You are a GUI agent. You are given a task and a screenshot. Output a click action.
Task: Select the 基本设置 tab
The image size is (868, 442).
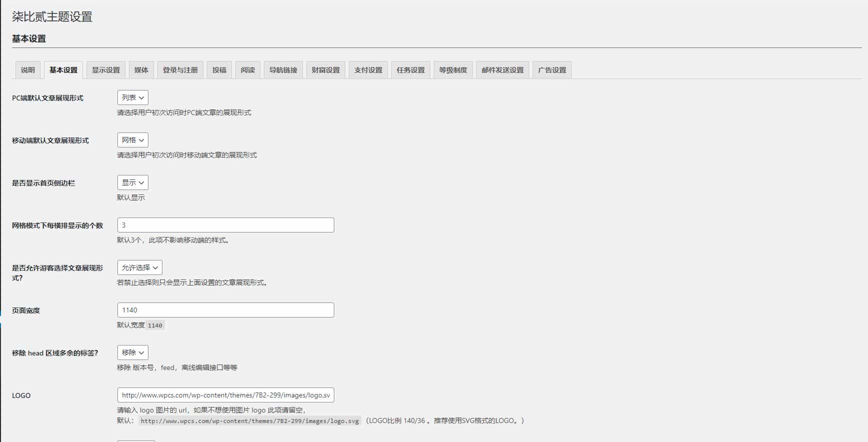coord(63,70)
